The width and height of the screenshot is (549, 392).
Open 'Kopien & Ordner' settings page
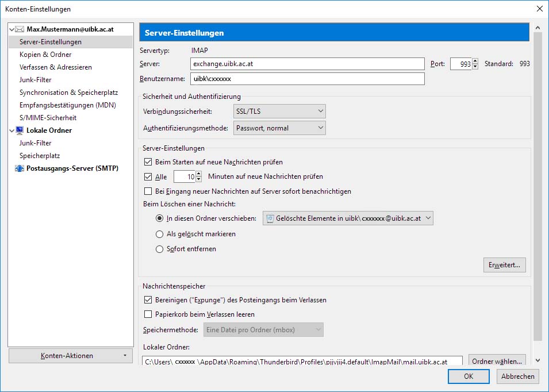(45, 55)
